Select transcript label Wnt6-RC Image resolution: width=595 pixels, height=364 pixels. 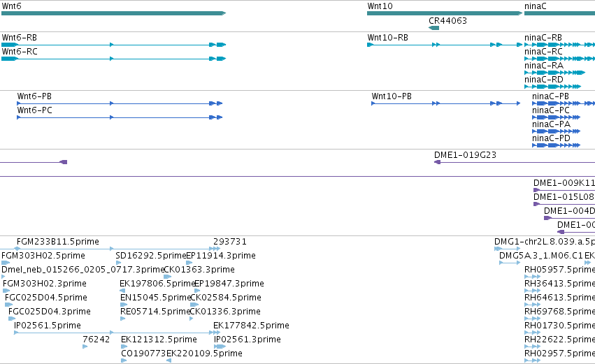pos(20,52)
